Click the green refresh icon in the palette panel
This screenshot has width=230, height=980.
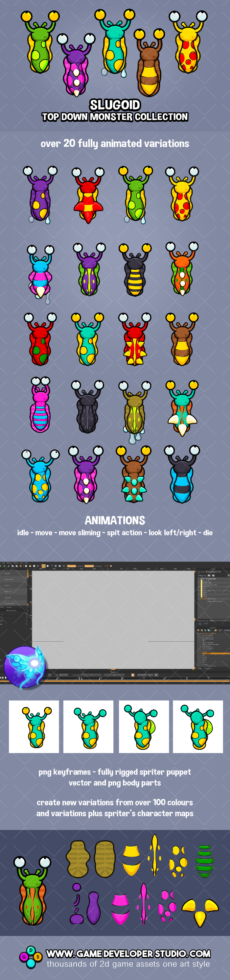pyautogui.click(x=228, y=576)
